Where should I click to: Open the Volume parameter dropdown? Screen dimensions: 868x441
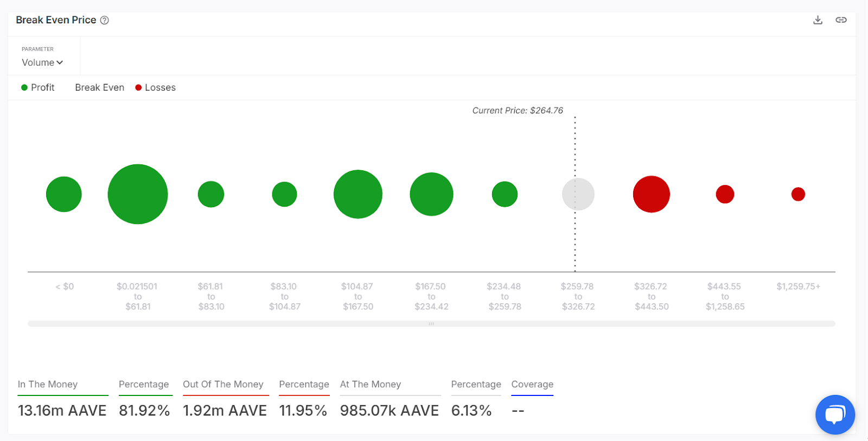(x=42, y=62)
